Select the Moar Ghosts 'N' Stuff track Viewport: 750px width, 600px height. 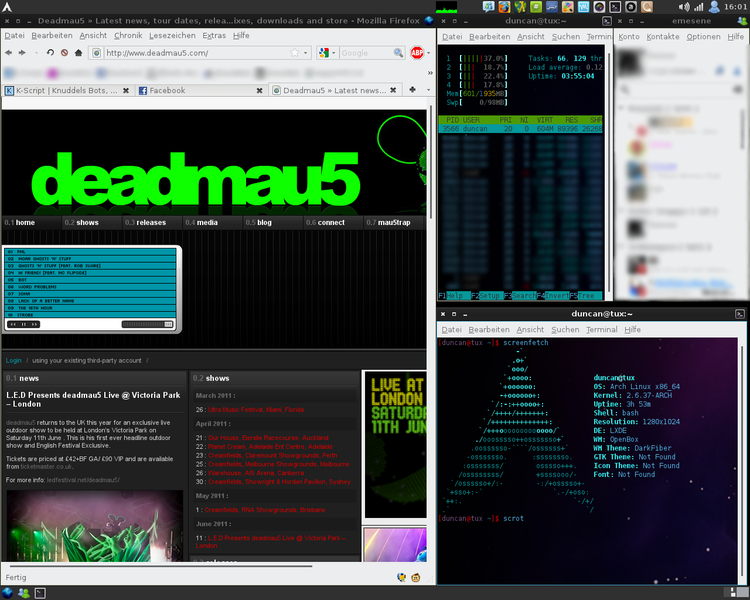pyautogui.click(x=91, y=258)
